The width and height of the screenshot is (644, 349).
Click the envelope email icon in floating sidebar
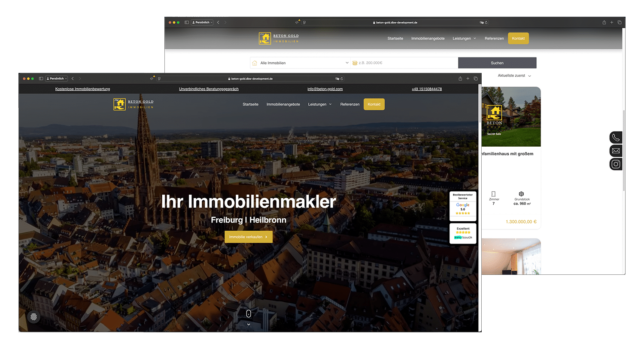click(x=616, y=151)
